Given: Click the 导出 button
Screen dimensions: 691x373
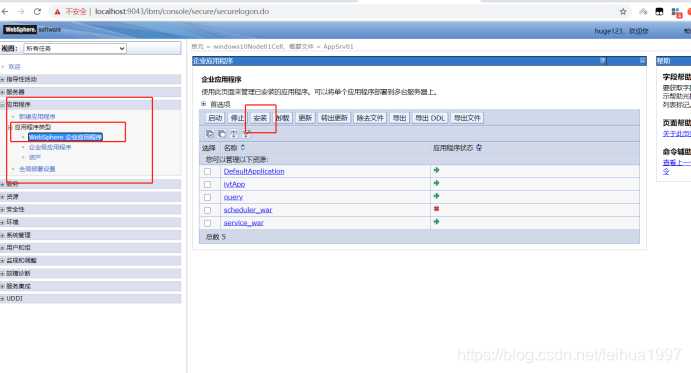Looking at the screenshot, I should (x=399, y=118).
